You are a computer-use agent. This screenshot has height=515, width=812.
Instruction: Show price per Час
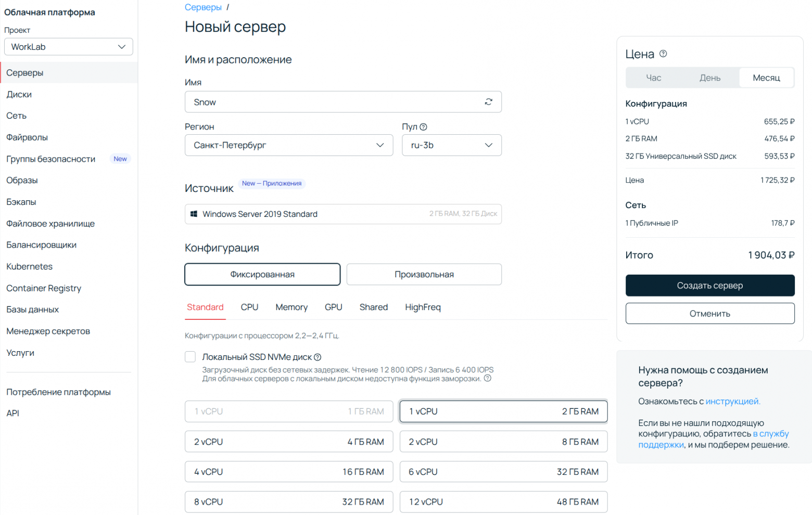(653, 78)
